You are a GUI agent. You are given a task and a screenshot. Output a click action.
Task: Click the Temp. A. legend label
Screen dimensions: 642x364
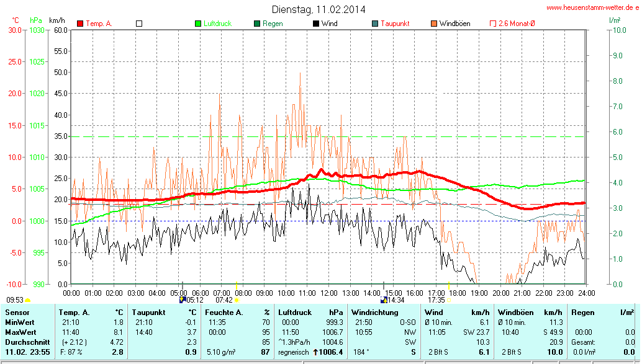tap(99, 24)
